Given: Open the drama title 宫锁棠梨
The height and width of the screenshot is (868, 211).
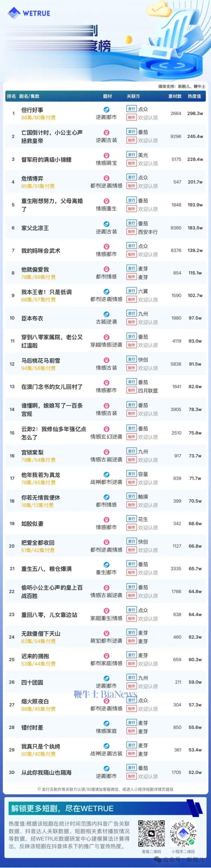Looking at the screenshot, I should pos(32,452).
